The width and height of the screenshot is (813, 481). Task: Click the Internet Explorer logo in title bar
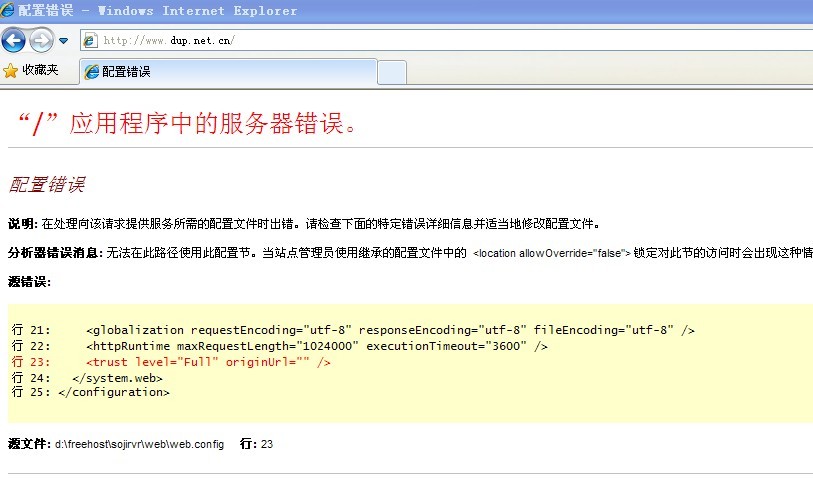pyautogui.click(x=9, y=11)
